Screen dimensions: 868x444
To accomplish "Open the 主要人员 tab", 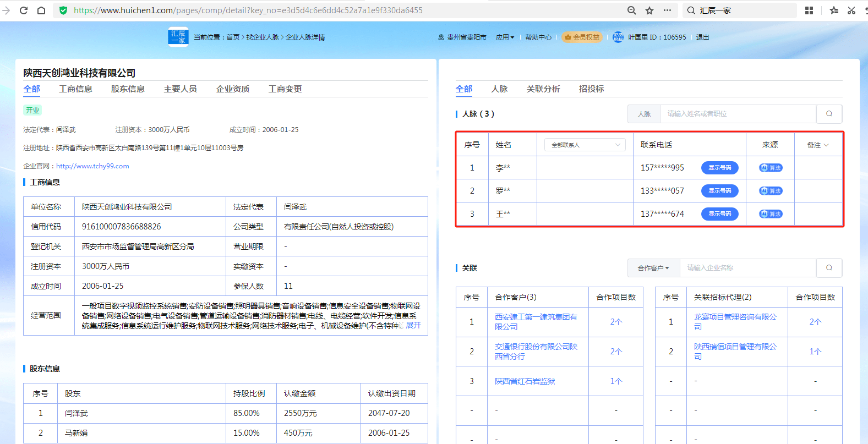I will [180, 89].
